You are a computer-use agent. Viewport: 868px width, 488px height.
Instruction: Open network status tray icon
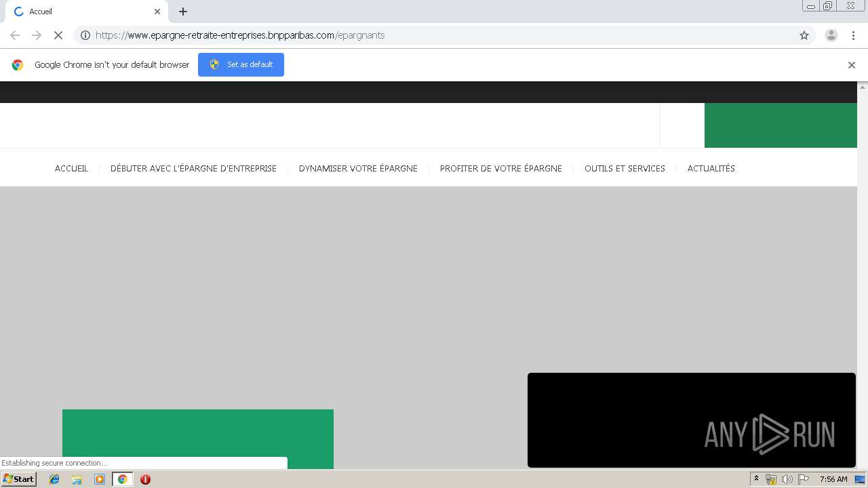(x=771, y=479)
